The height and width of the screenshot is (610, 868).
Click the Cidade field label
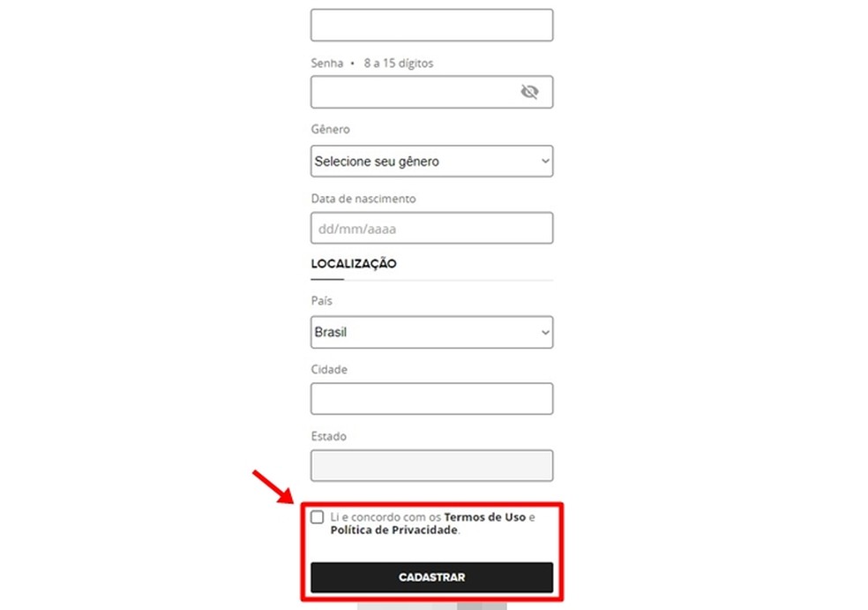click(329, 370)
